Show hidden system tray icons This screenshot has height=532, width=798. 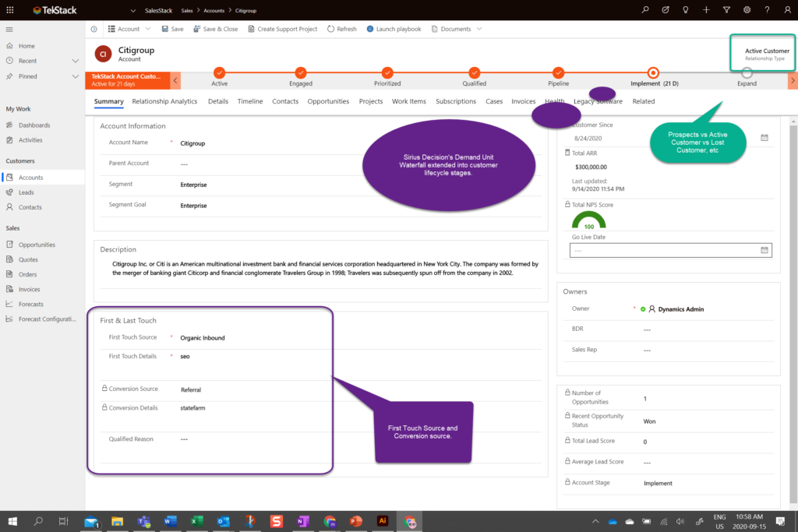click(595, 521)
